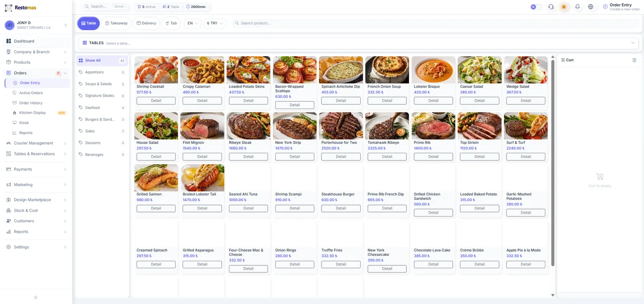Click Detail under Crème Brûlée
The width and height of the screenshot is (644, 304).
(479, 264)
